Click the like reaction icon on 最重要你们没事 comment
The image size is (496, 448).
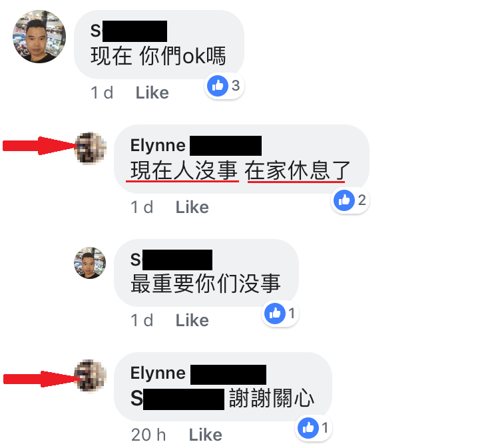pyautogui.click(x=275, y=314)
